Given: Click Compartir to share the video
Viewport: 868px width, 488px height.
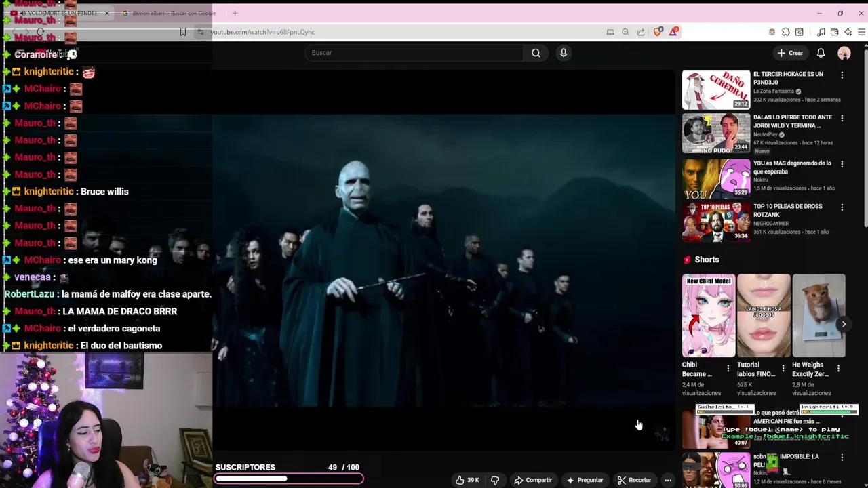Looking at the screenshot, I should click(x=533, y=480).
